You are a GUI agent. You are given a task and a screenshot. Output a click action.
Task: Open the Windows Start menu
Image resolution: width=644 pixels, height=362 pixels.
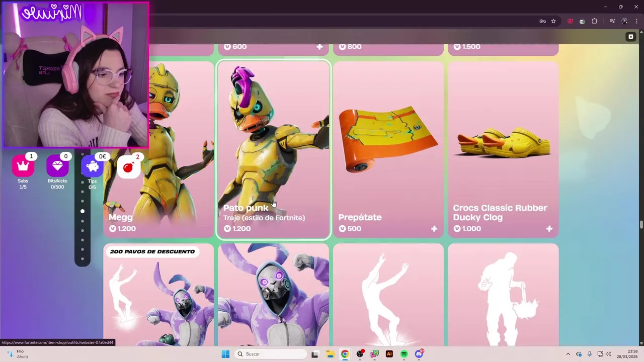[x=225, y=354]
